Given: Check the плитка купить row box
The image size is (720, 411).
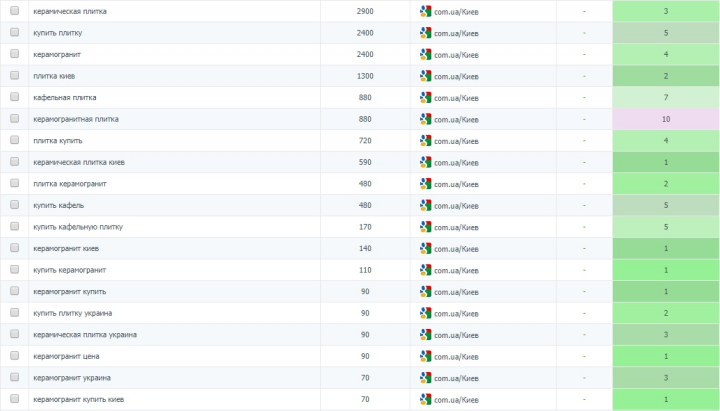Looking at the screenshot, I should [x=15, y=140].
